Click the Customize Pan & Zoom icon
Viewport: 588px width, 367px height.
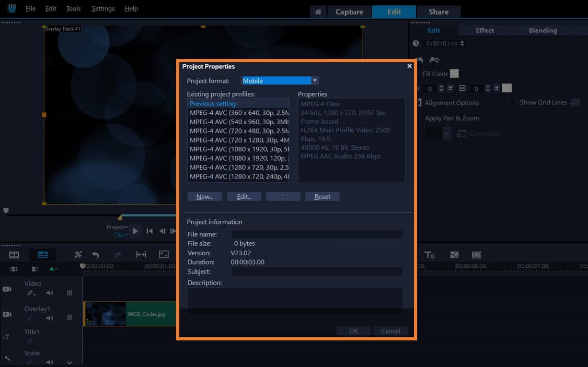[461, 134]
